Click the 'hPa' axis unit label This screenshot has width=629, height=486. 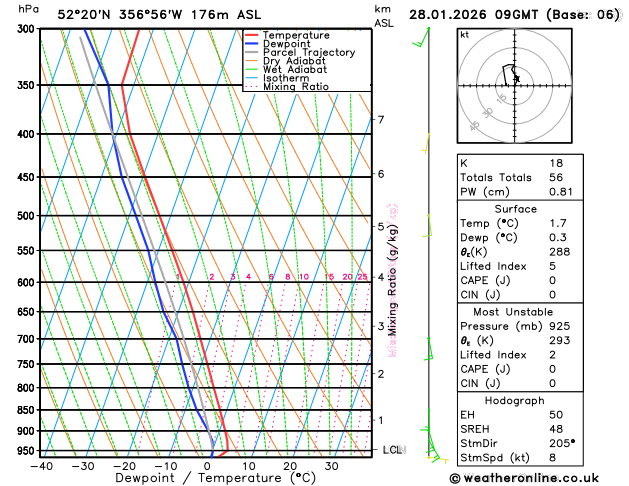pos(28,9)
